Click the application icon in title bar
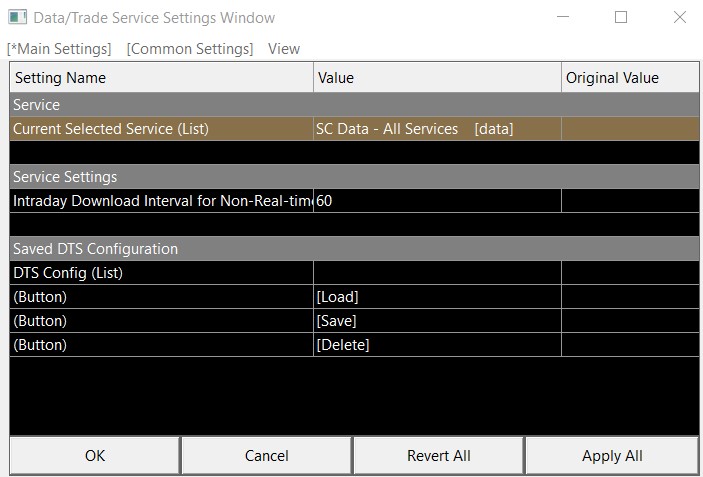Viewport: 703px width, 477px height. pos(18,17)
